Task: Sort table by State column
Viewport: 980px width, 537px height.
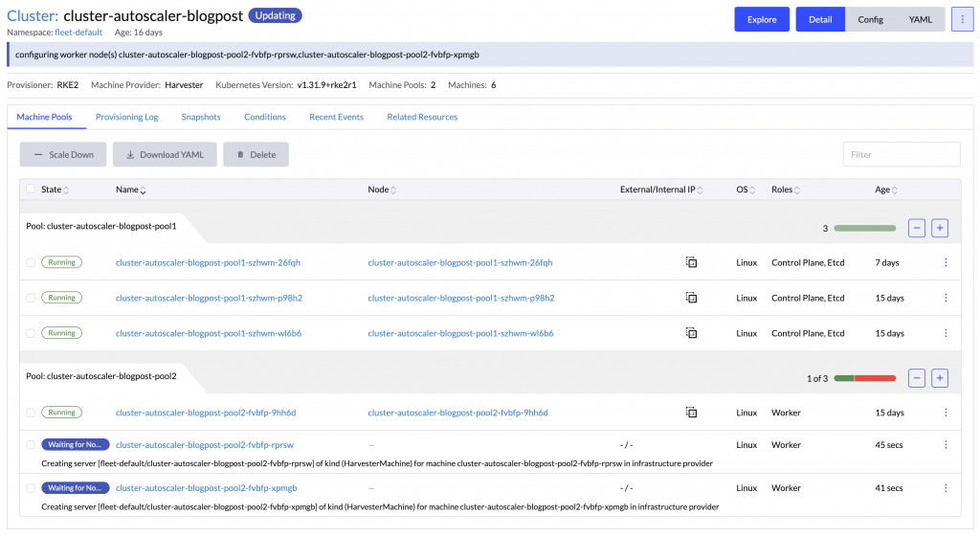Action: (x=56, y=190)
